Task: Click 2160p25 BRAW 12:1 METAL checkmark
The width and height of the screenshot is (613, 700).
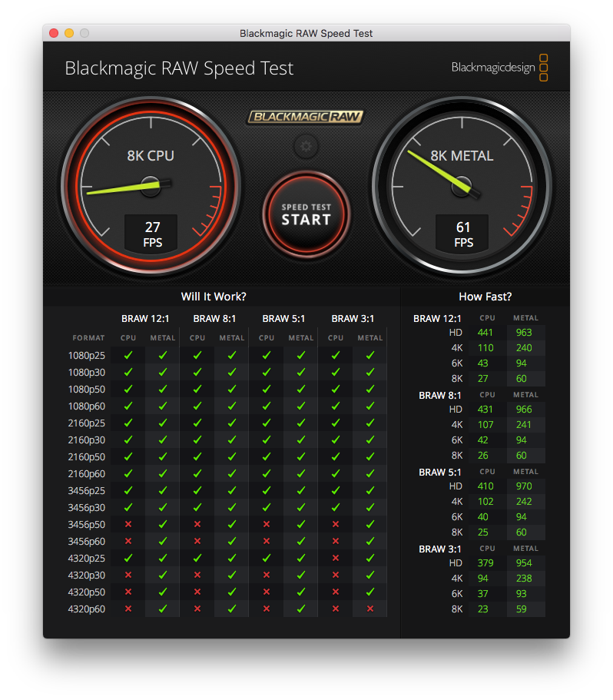Action: pos(163,423)
